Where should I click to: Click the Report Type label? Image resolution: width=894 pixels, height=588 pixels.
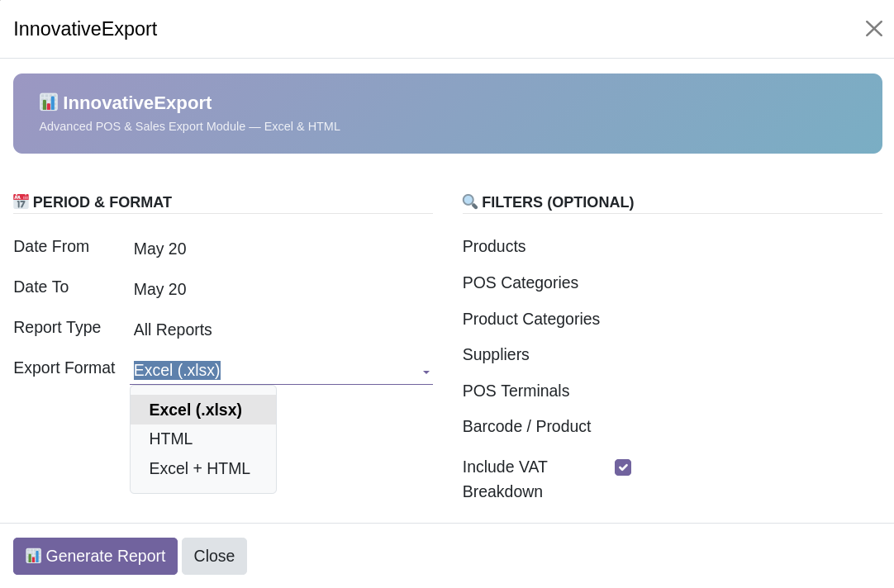click(57, 328)
